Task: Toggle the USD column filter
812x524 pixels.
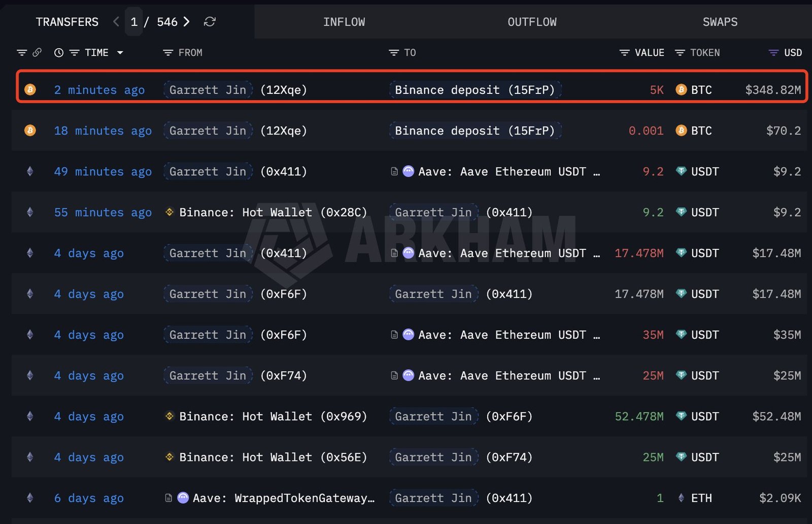Action: tap(773, 53)
